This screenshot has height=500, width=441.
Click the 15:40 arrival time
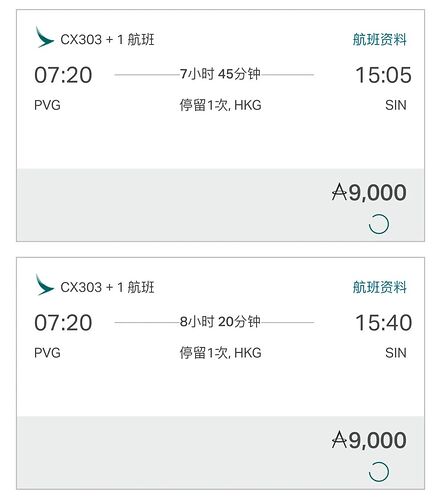tap(383, 323)
